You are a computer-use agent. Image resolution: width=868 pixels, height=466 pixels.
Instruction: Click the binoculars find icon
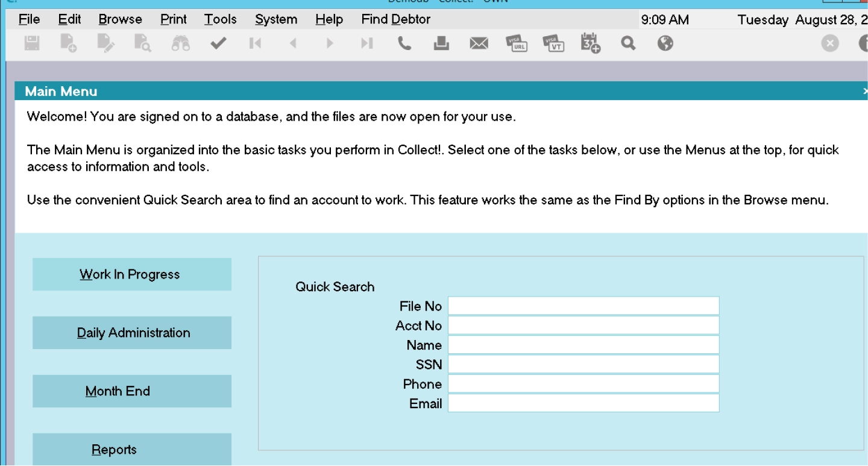(x=180, y=43)
